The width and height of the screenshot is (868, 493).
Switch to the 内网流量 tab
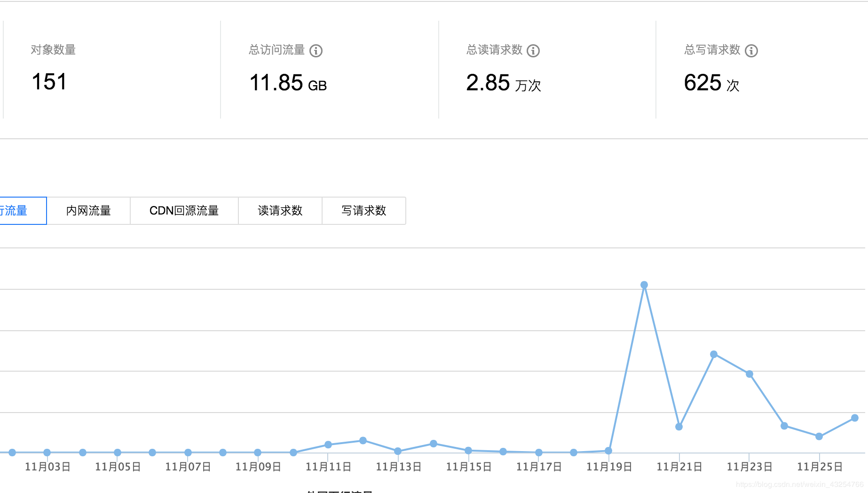pos(88,211)
